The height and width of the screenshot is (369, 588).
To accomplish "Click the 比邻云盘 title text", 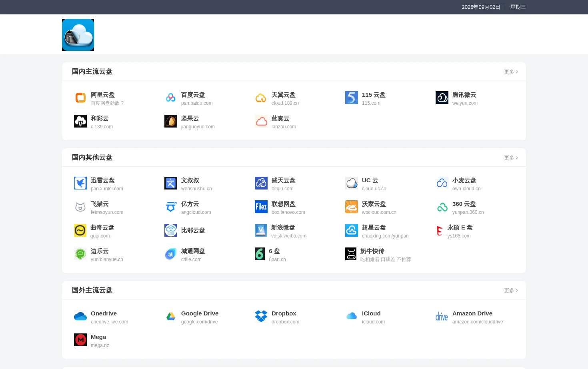I will point(193,230).
